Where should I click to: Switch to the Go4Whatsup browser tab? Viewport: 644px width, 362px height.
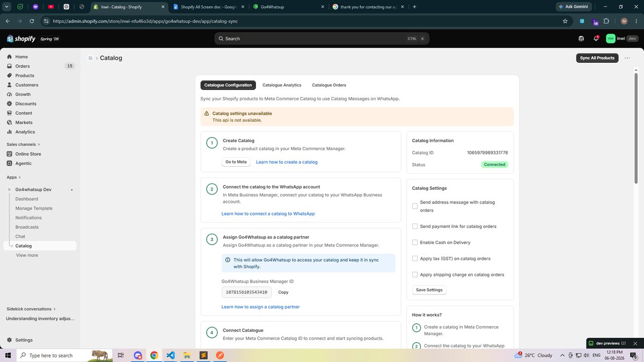pos(288,6)
